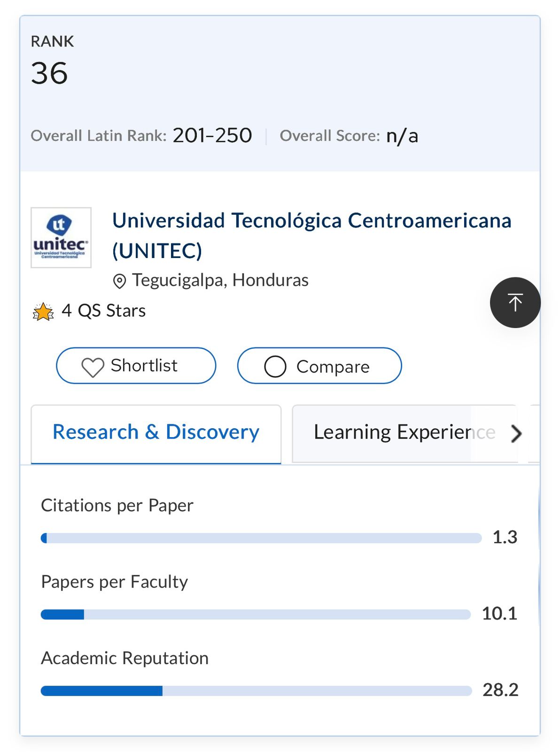This screenshot has height=752, width=560.
Task: Click the location pin icon
Action: (119, 281)
